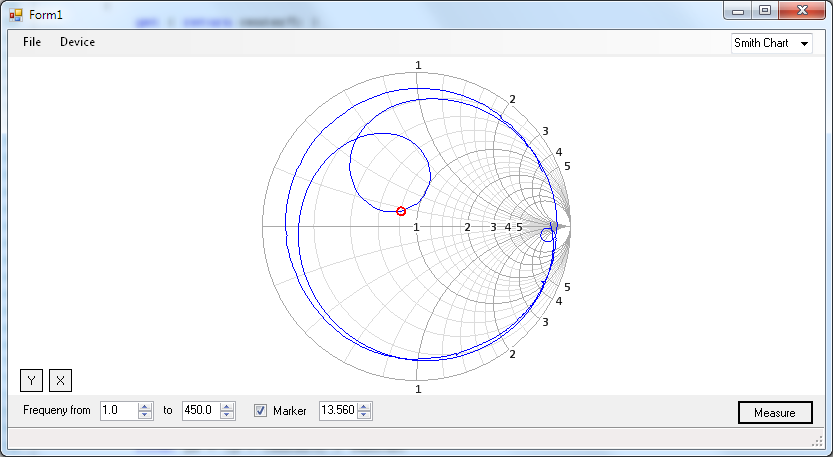This screenshot has width=833, height=457.
Task: Click the window resize grip in status bar
Action: 818,441
